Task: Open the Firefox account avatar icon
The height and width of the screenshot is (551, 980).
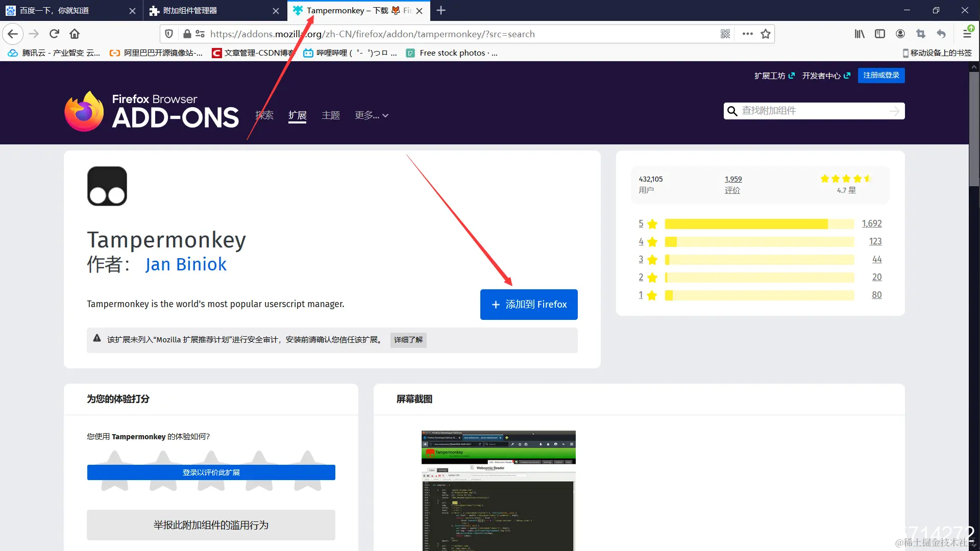Action: pos(900,34)
